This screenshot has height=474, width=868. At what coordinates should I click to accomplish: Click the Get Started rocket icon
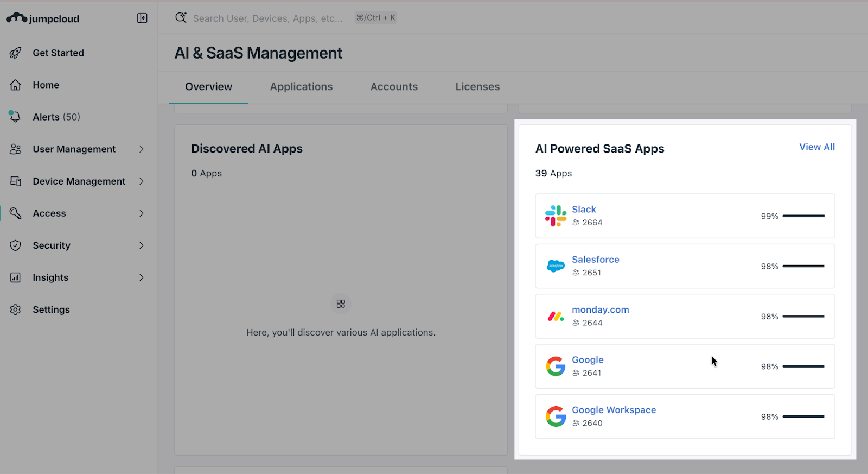coord(16,53)
